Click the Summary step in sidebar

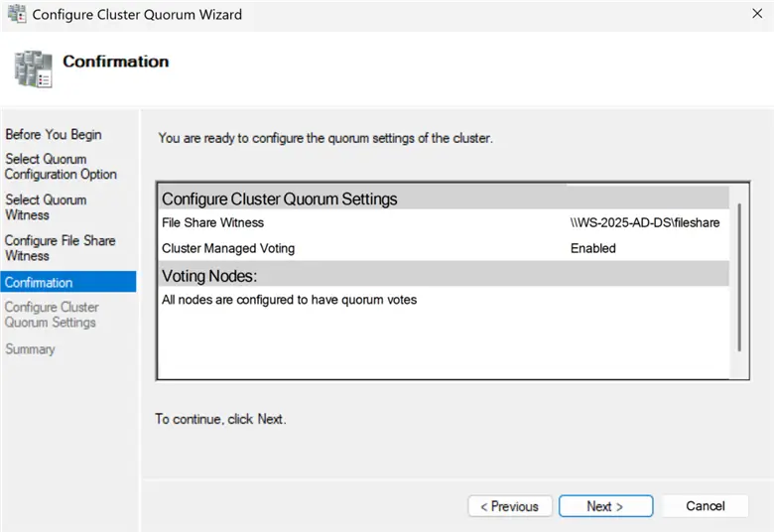pos(30,349)
